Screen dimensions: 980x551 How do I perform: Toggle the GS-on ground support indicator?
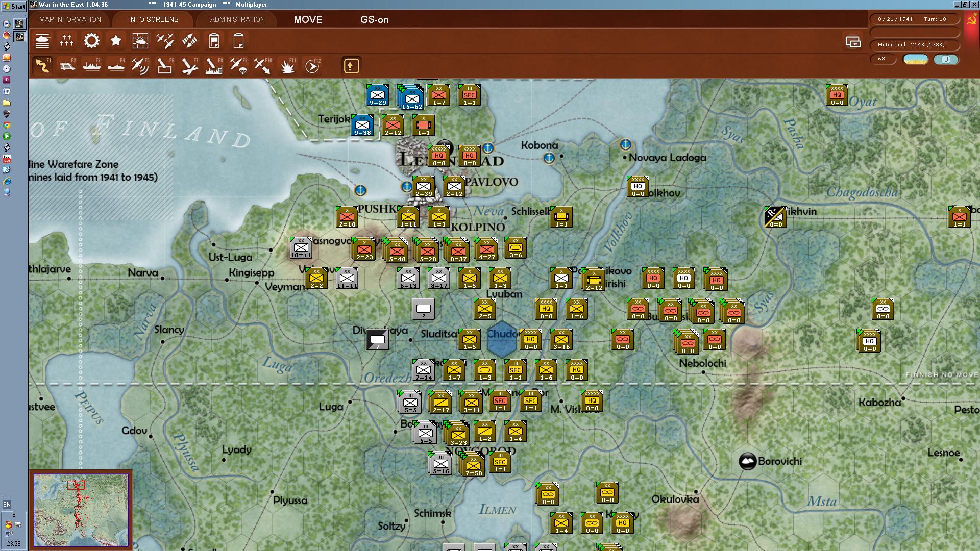tap(374, 19)
